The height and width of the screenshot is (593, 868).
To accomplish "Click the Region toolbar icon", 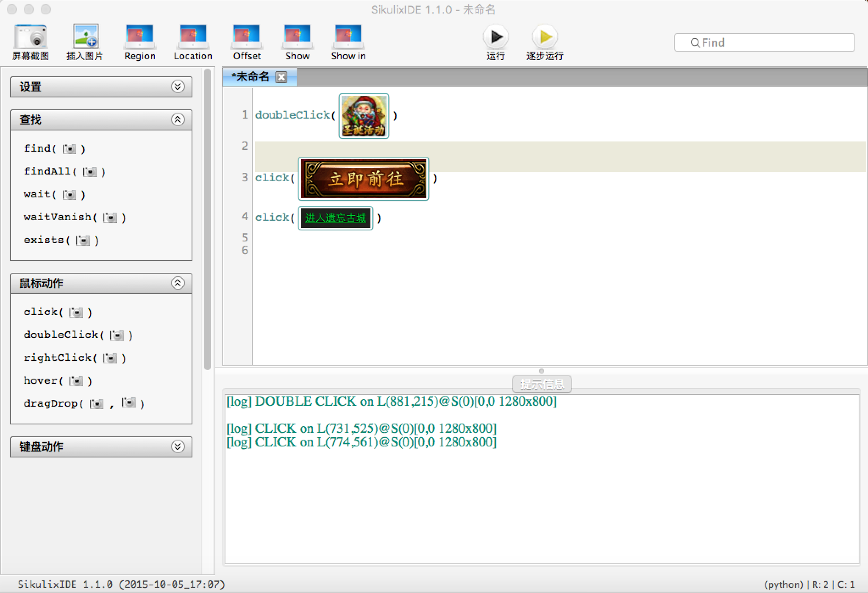I will coord(139,36).
